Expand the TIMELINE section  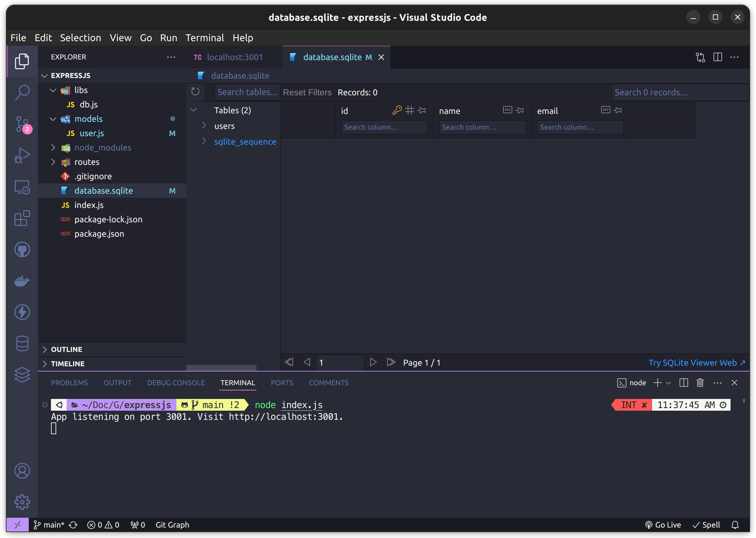44,364
